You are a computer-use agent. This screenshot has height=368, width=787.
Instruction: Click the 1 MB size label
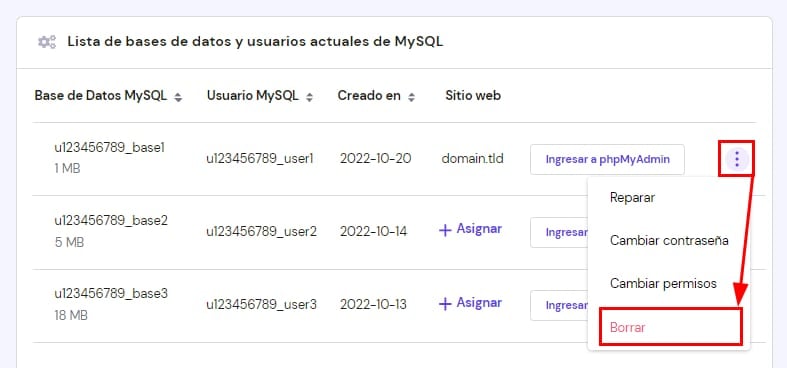tap(67, 169)
